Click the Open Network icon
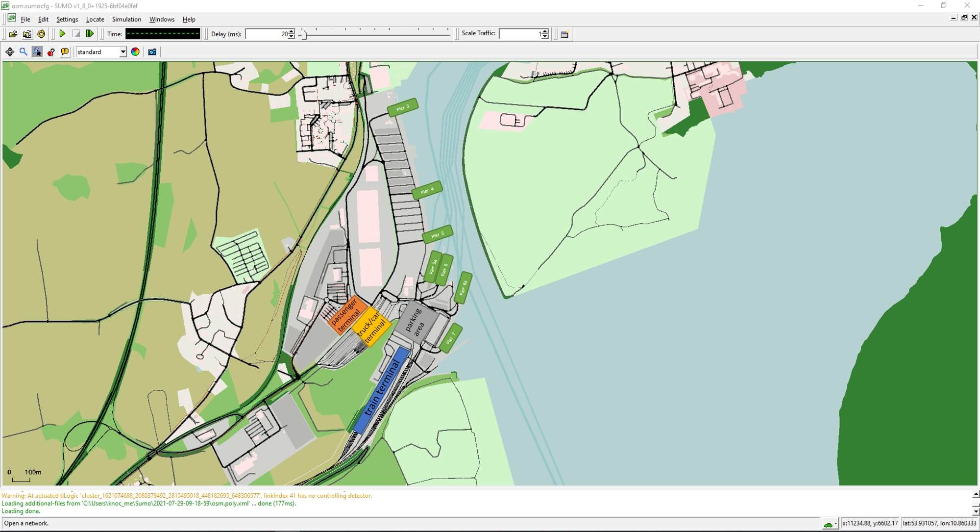The width and height of the screenshot is (980, 532). 27,34
